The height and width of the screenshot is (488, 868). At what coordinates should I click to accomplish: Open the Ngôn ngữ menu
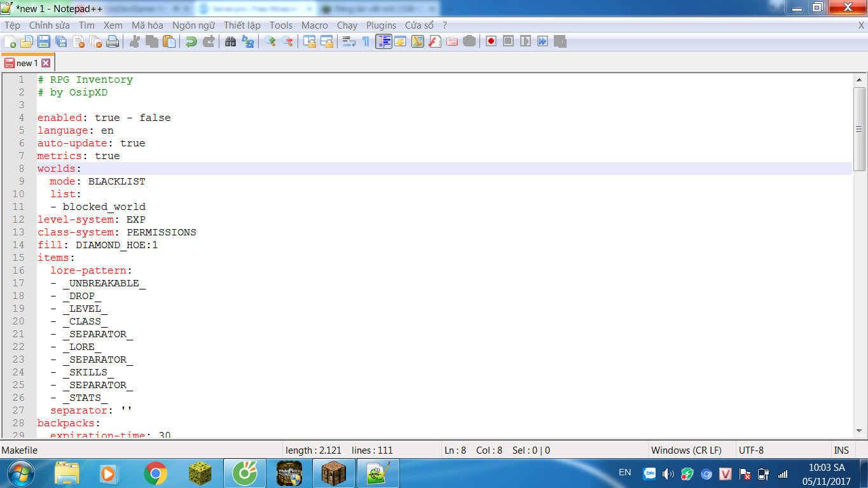(193, 25)
